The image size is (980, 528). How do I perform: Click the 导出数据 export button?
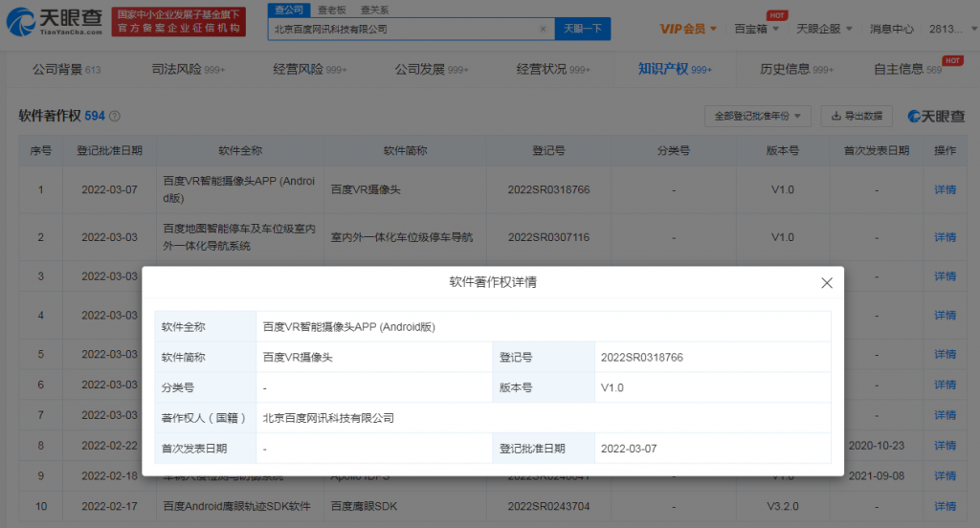(x=857, y=117)
